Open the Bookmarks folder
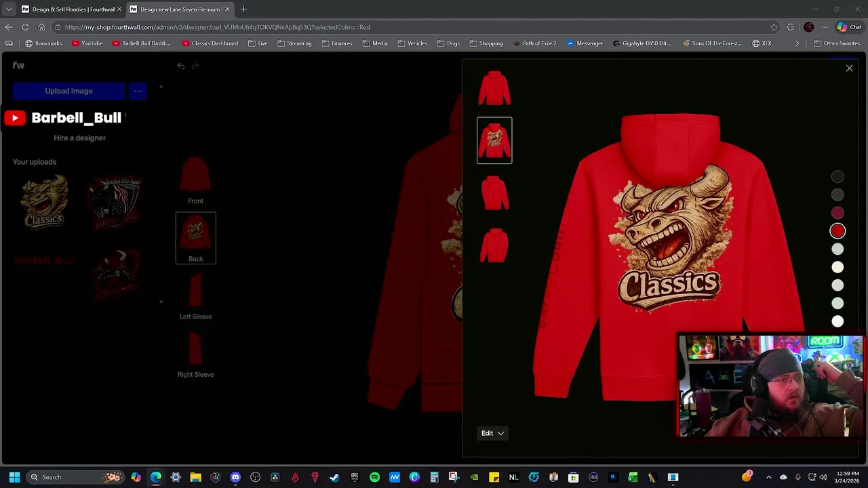Screen dimensions: 868x488 pos(43,43)
